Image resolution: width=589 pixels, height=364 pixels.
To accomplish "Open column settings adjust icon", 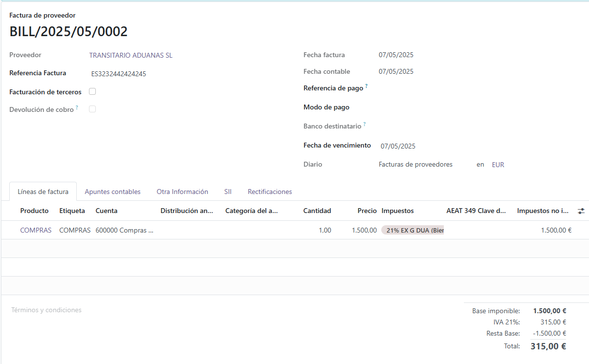I will [581, 211].
